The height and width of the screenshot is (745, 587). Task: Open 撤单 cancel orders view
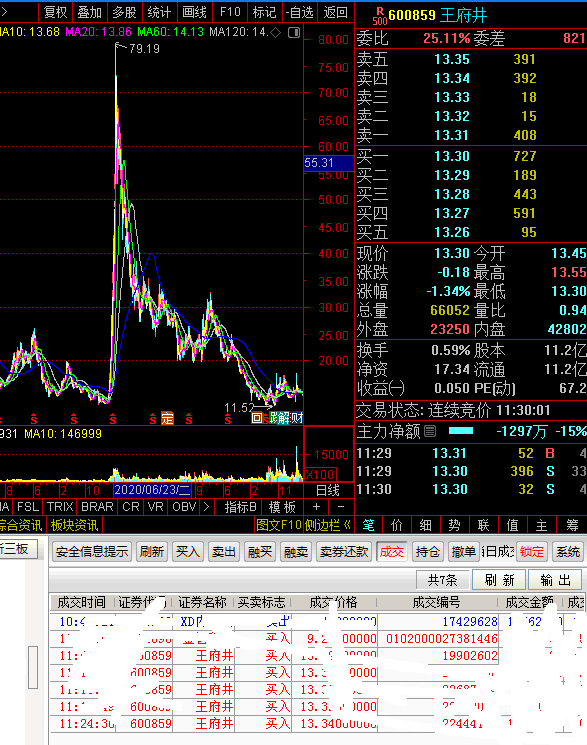click(x=463, y=552)
